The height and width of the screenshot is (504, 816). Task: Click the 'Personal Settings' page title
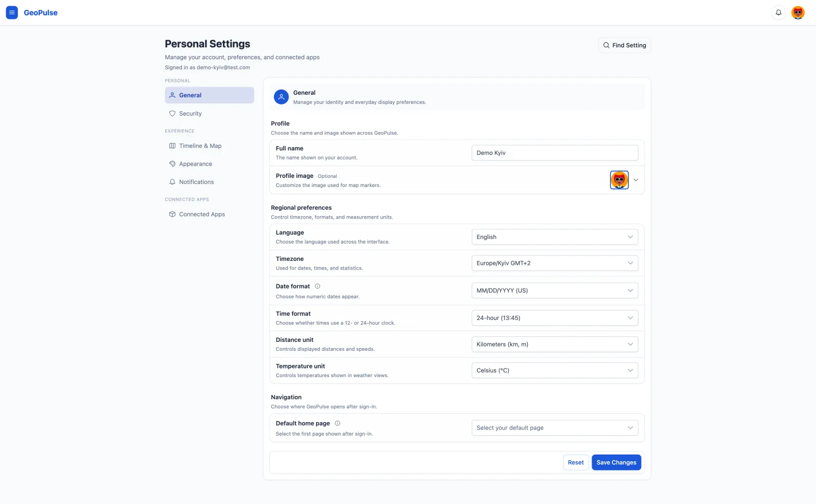click(207, 44)
